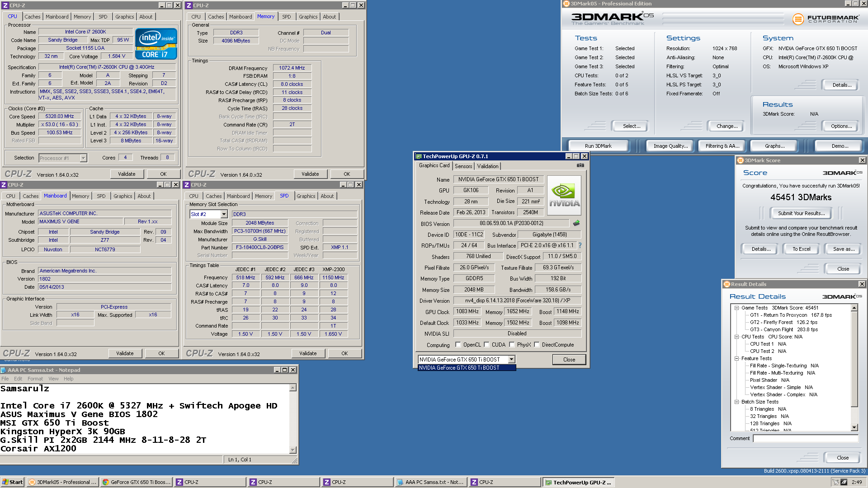Collapse Game Tests tree node

736,308
